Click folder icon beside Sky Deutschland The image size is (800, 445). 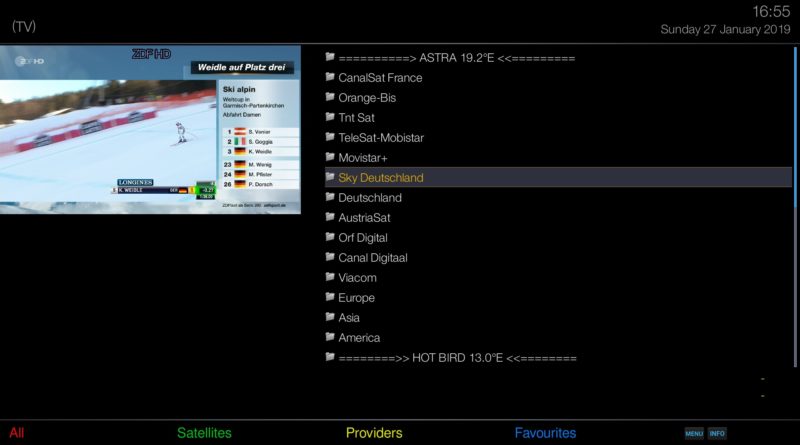click(330, 177)
